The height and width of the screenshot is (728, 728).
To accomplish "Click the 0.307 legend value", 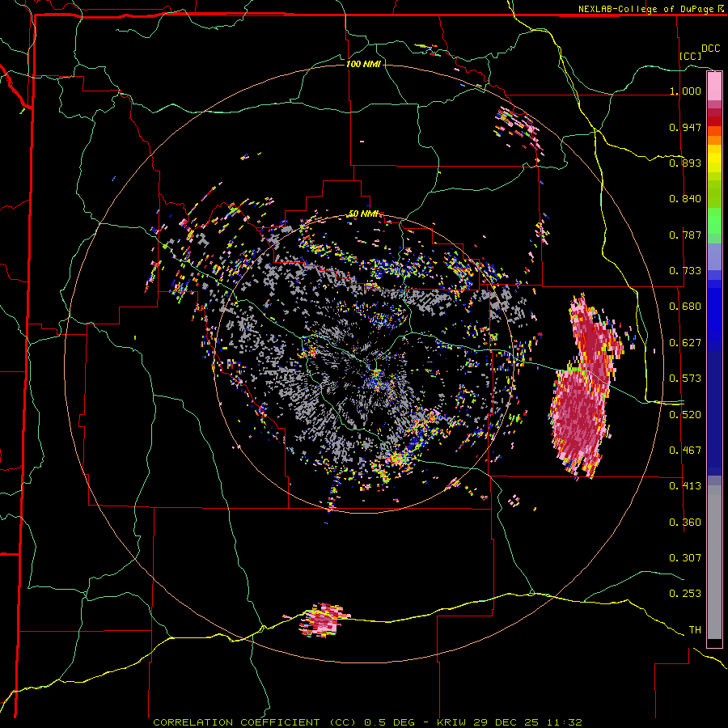I will tap(685, 558).
